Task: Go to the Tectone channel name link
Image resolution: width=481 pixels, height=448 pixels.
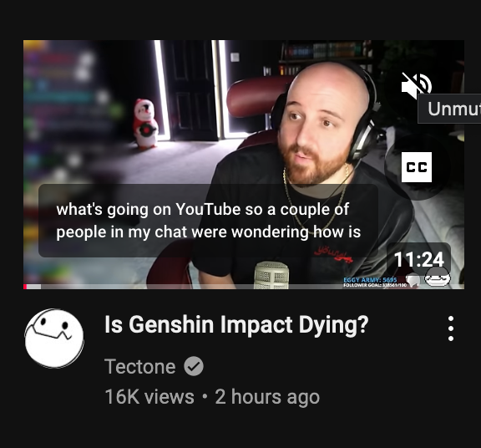Action: (140, 366)
